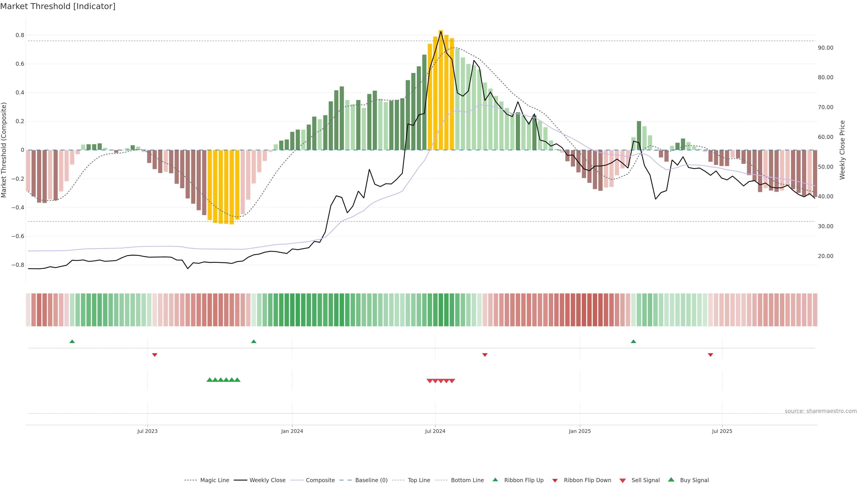This screenshot has height=488, width=868.
Task: Click the Sell Signal legend marker
Action: point(622,481)
